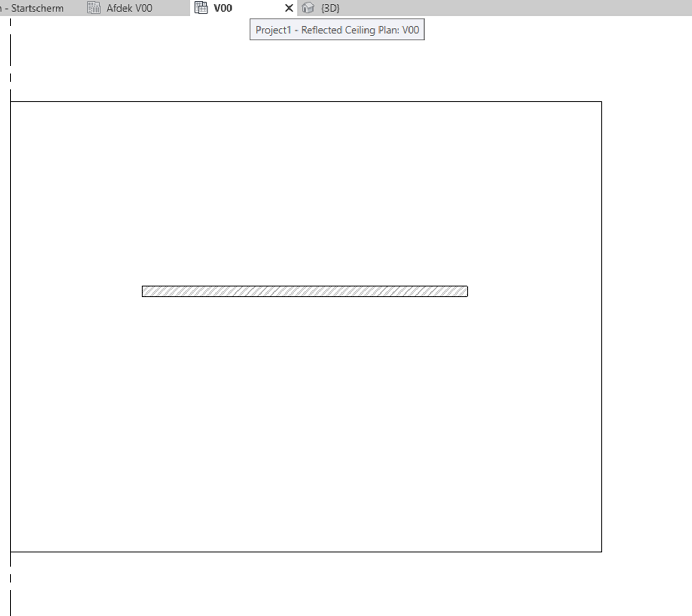This screenshot has width=692, height=616.
Task: Close the V00 tab
Action: coord(289,8)
